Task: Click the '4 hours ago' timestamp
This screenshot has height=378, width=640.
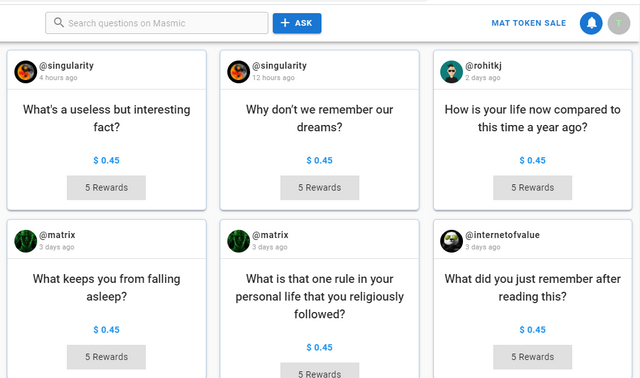Action: coord(58,78)
